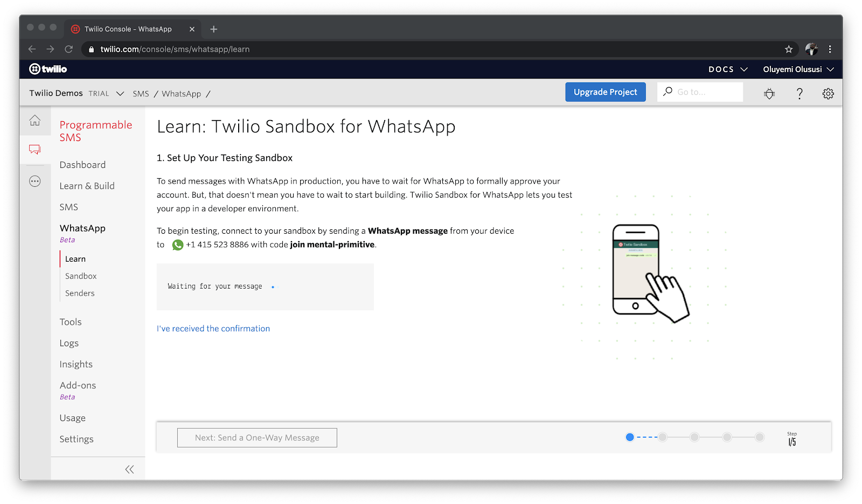Select WhatsApp Beta in sidebar
The image size is (862, 504).
click(82, 233)
